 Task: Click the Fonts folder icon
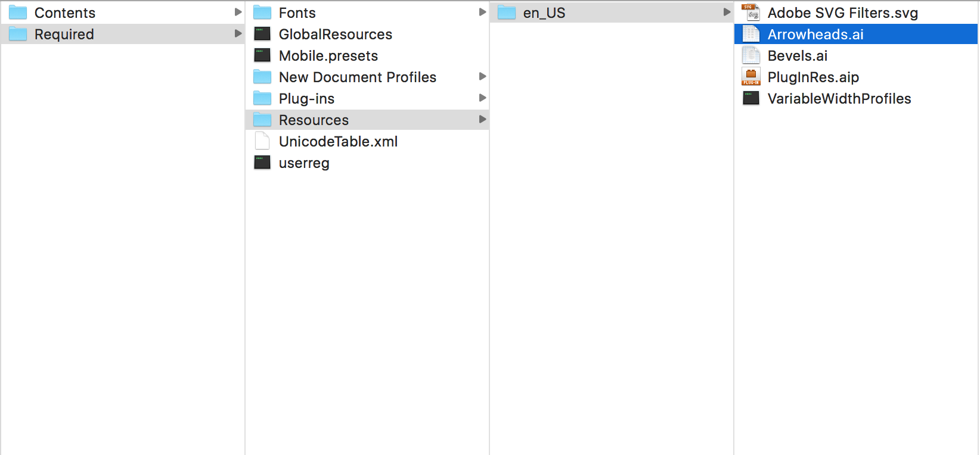pos(262,13)
